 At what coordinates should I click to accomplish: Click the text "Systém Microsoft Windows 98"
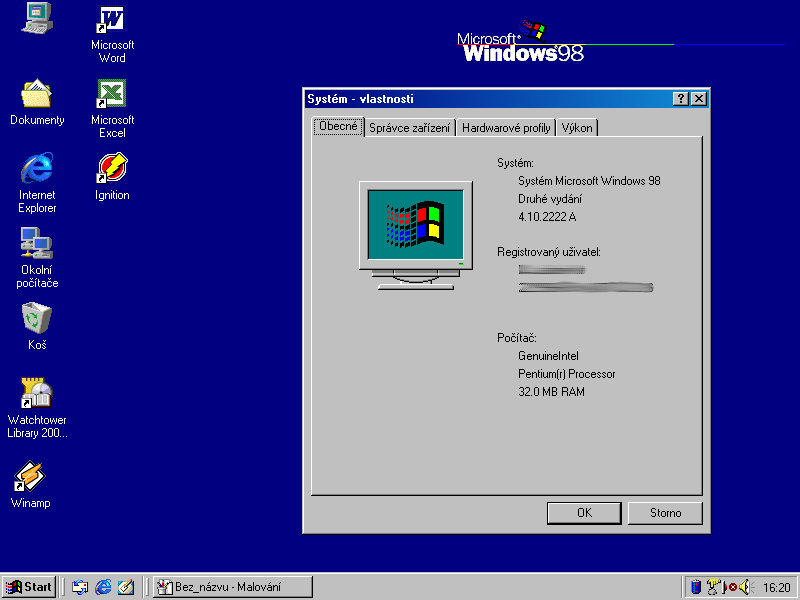click(589, 181)
